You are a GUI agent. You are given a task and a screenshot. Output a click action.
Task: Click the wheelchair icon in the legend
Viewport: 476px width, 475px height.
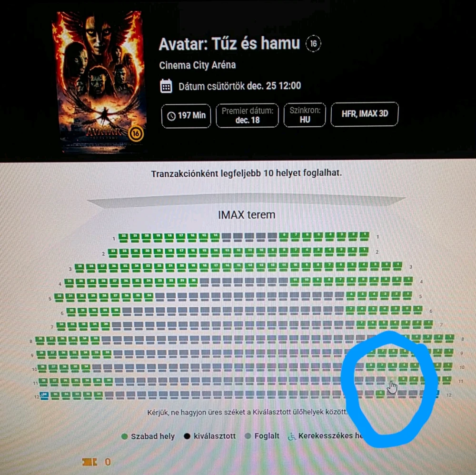[x=291, y=437]
